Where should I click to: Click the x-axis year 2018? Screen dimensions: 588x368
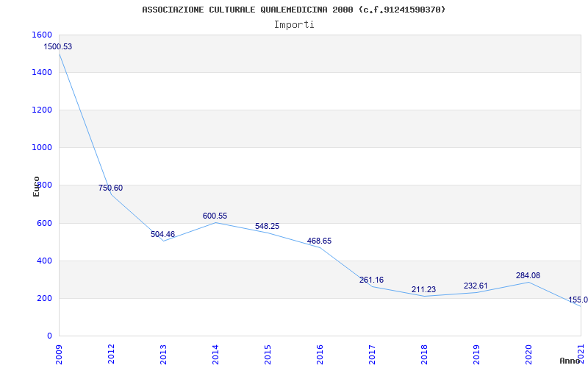[424, 355]
